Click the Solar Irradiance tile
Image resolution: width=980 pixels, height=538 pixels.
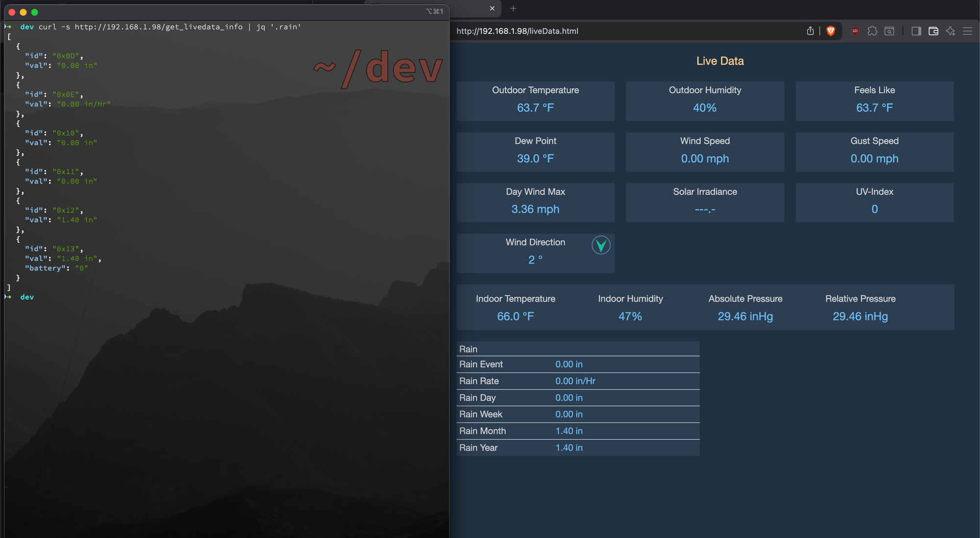click(705, 202)
